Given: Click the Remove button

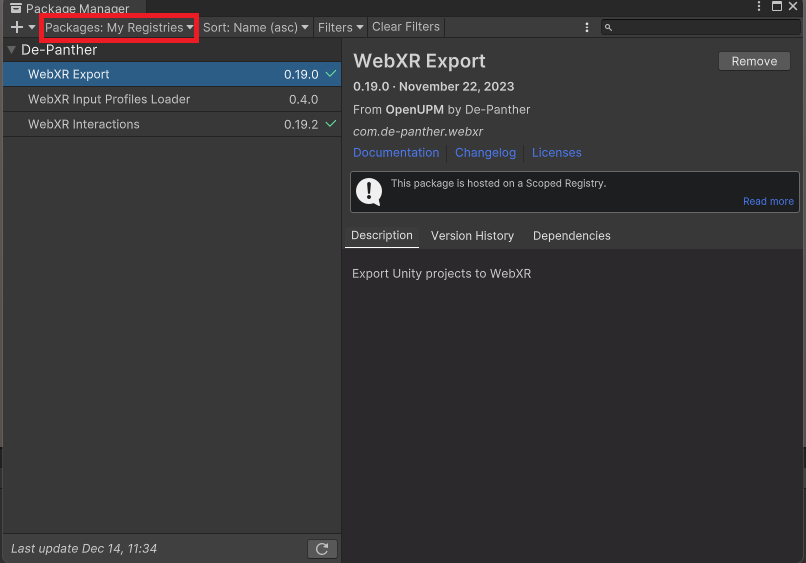Looking at the screenshot, I should point(754,61).
